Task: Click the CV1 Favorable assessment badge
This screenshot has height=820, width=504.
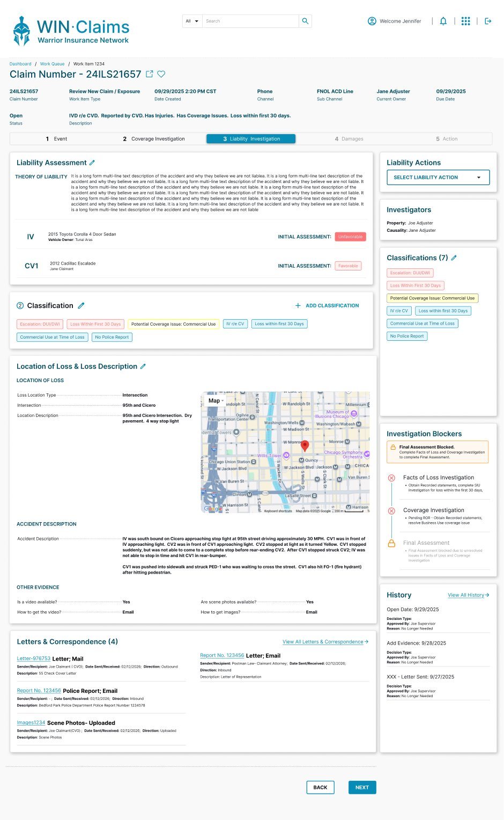Action: 348,266
